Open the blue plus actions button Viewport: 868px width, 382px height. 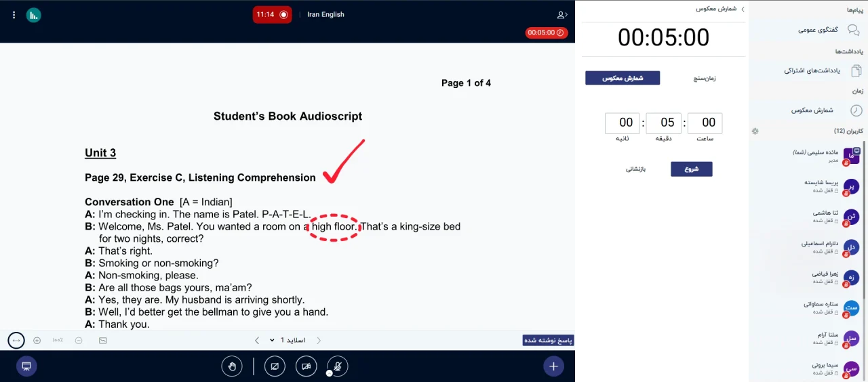553,366
